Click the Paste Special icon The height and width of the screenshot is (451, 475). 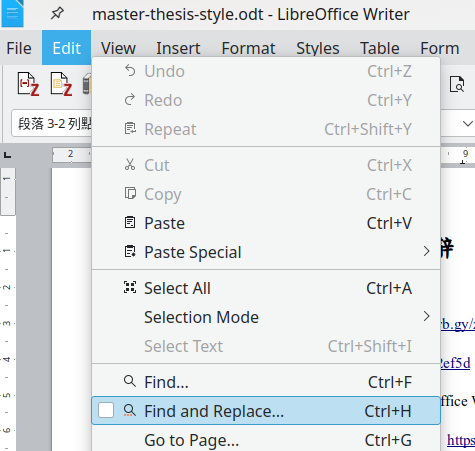click(x=130, y=251)
